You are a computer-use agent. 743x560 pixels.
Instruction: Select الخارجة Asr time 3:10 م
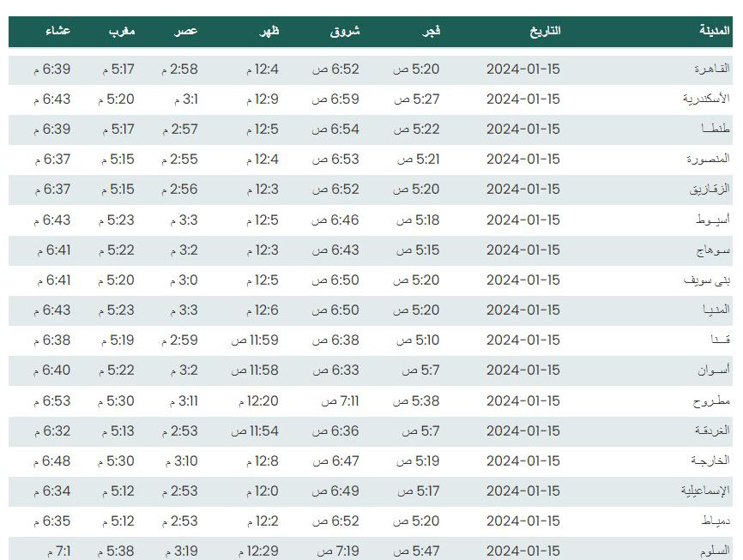182,461
